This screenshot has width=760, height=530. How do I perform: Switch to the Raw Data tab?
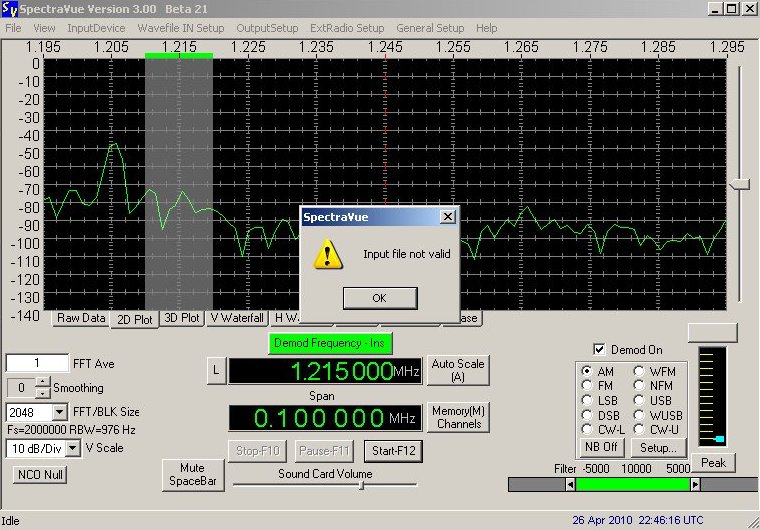[x=81, y=318]
